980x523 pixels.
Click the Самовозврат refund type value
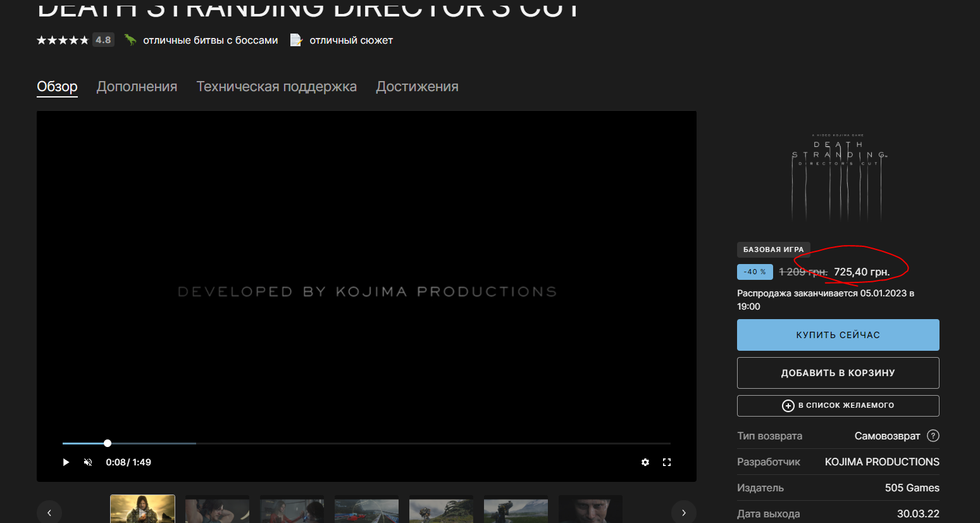(887, 436)
